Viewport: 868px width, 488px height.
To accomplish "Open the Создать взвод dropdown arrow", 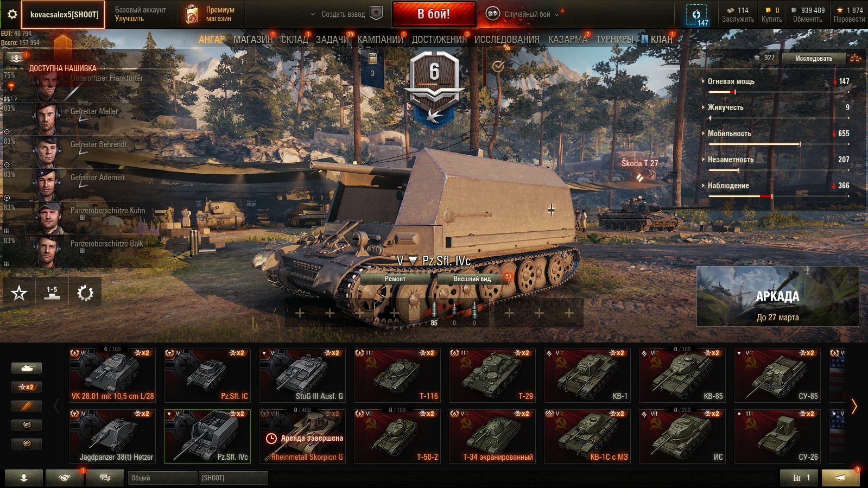I will [x=313, y=15].
